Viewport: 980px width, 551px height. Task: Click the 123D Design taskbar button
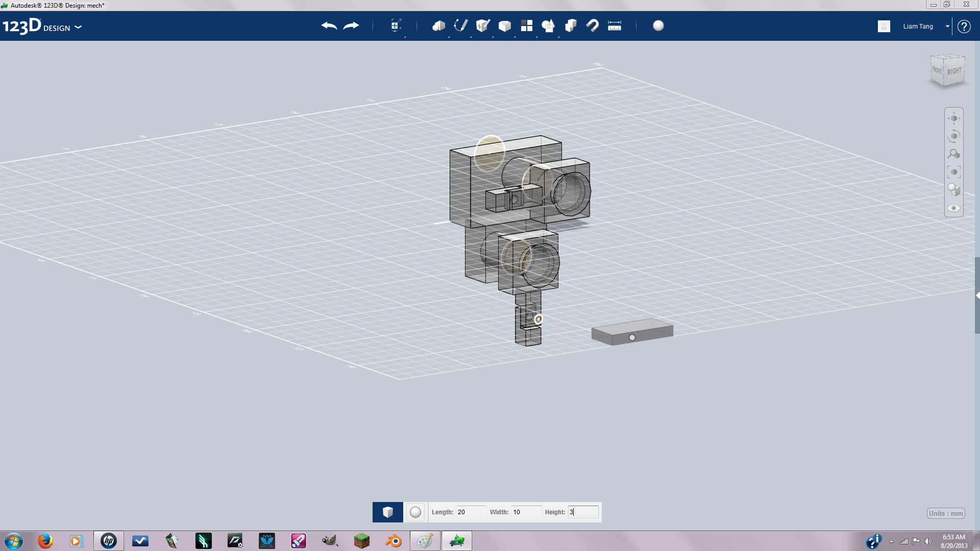coord(456,541)
